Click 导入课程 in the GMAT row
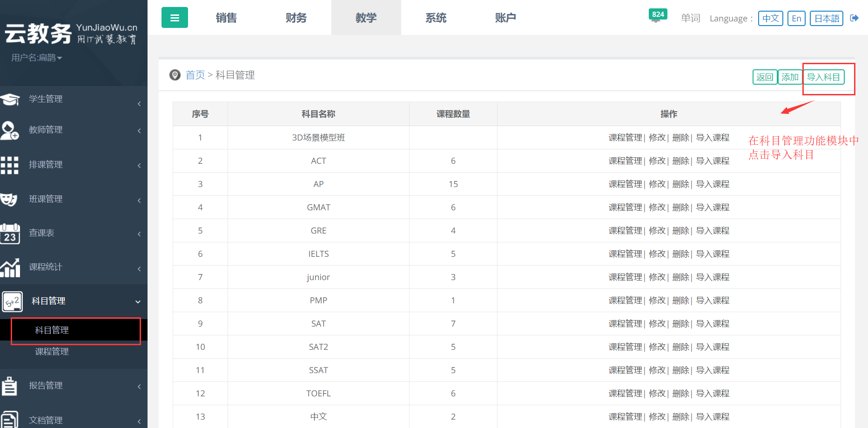Viewport: 868px width, 428px height. (713, 207)
